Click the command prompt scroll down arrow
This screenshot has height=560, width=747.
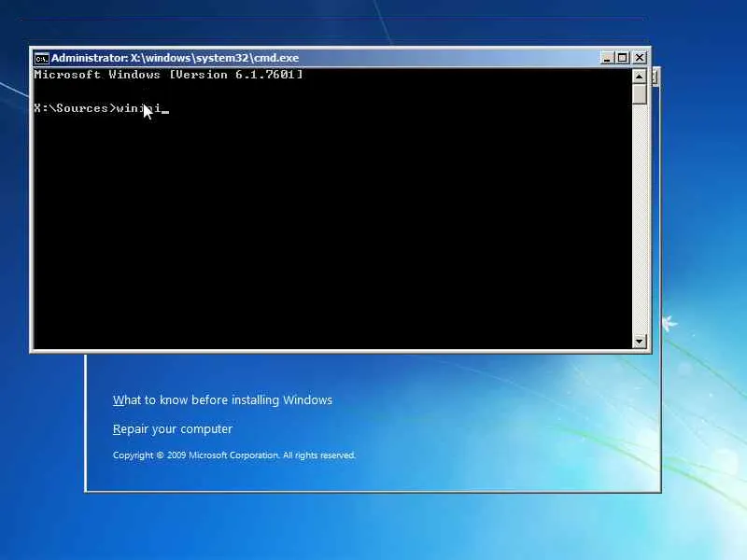[x=640, y=341]
